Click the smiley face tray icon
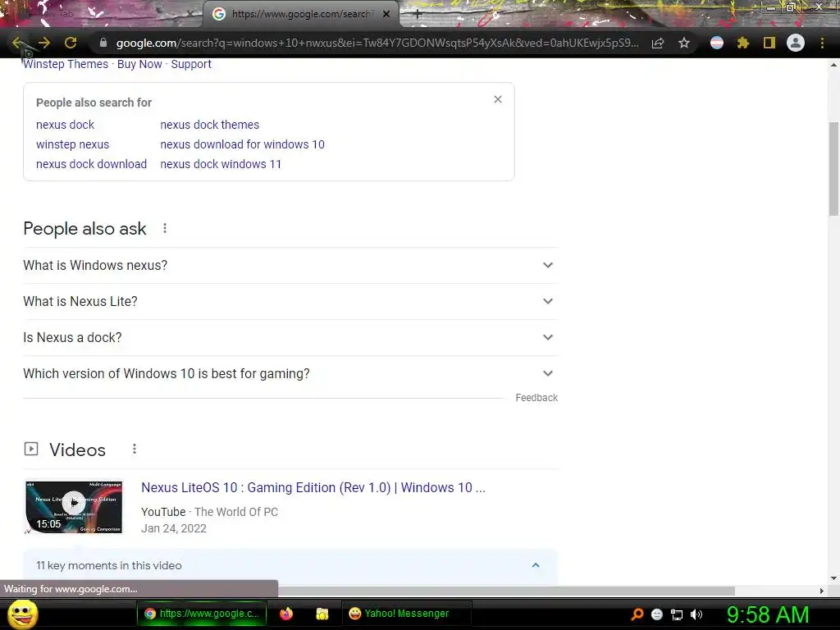 point(657,614)
